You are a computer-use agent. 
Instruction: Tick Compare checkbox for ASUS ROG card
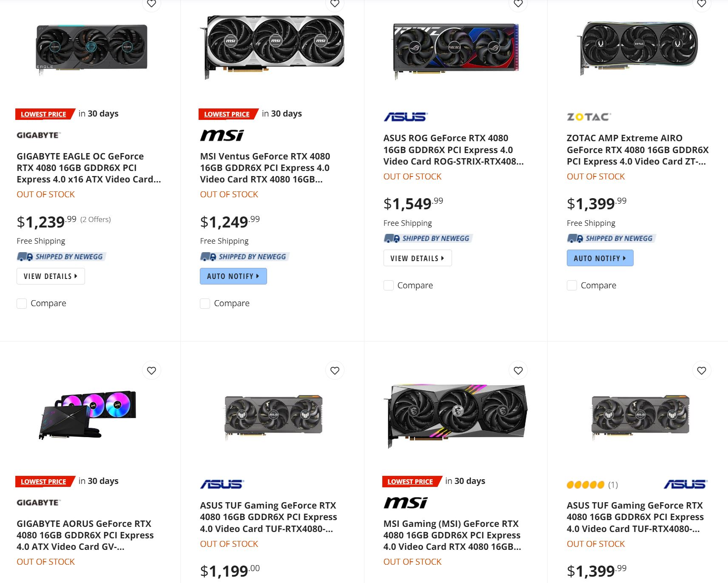tap(389, 285)
